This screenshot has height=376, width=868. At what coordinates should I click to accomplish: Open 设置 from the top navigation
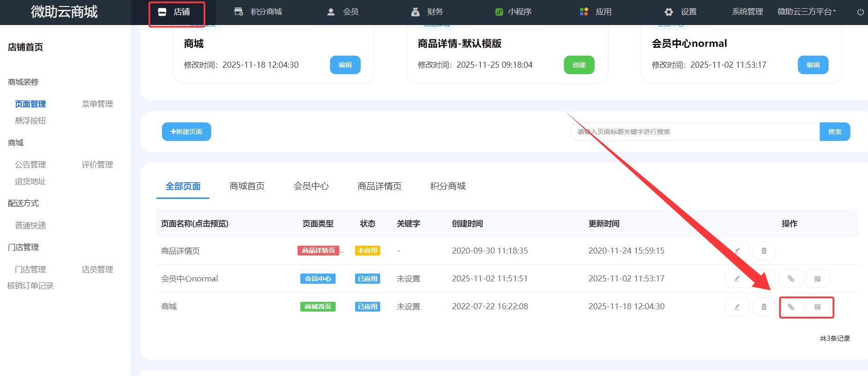[x=681, y=12]
